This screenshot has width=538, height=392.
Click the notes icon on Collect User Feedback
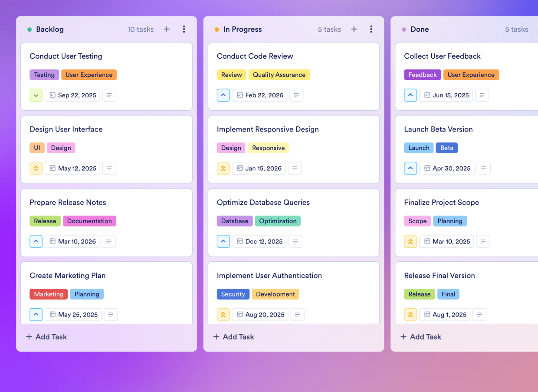(x=482, y=95)
